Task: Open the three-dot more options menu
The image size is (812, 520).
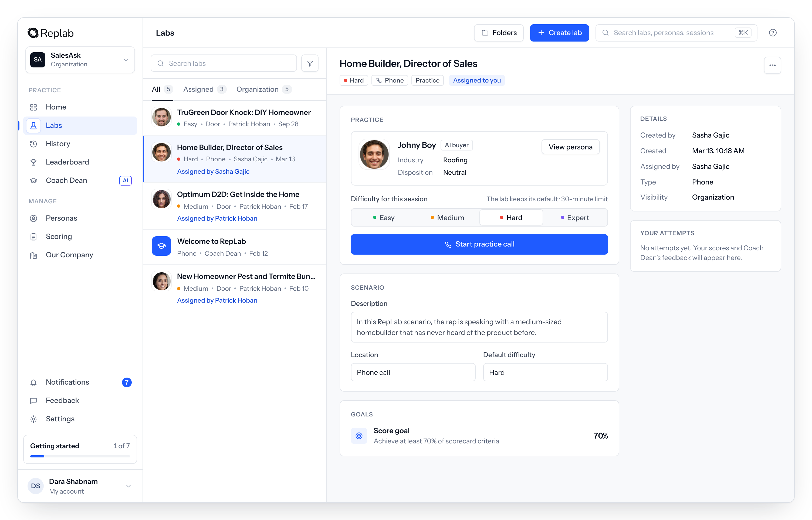Action: point(772,66)
